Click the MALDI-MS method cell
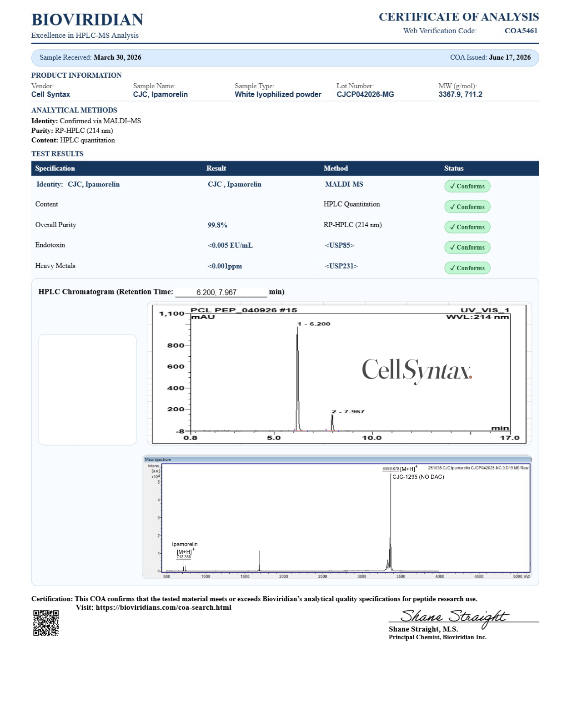The height and width of the screenshot is (728, 562). click(344, 184)
